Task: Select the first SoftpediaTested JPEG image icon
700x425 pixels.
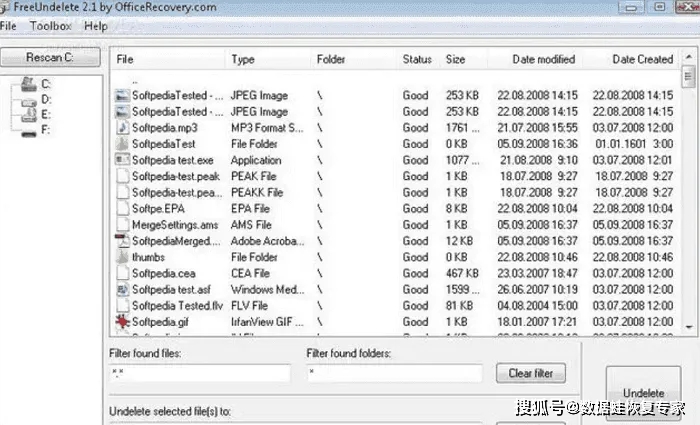Action: click(122, 96)
